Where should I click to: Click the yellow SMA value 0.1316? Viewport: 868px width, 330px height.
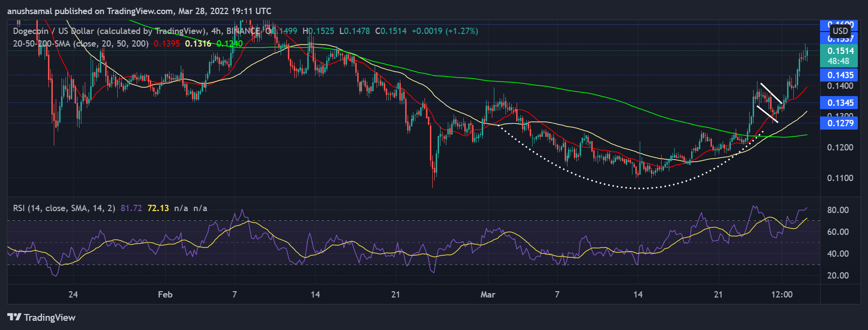click(198, 44)
